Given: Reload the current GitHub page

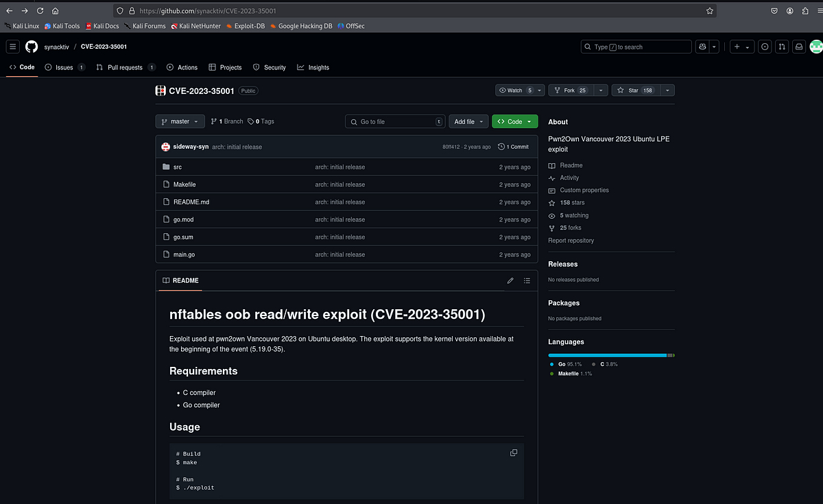Looking at the screenshot, I should click(40, 11).
